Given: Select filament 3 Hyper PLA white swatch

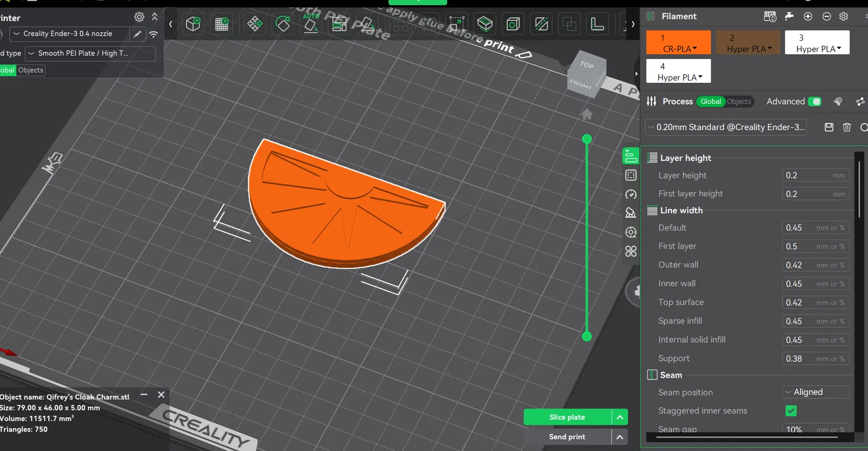Looking at the screenshot, I should [x=817, y=42].
